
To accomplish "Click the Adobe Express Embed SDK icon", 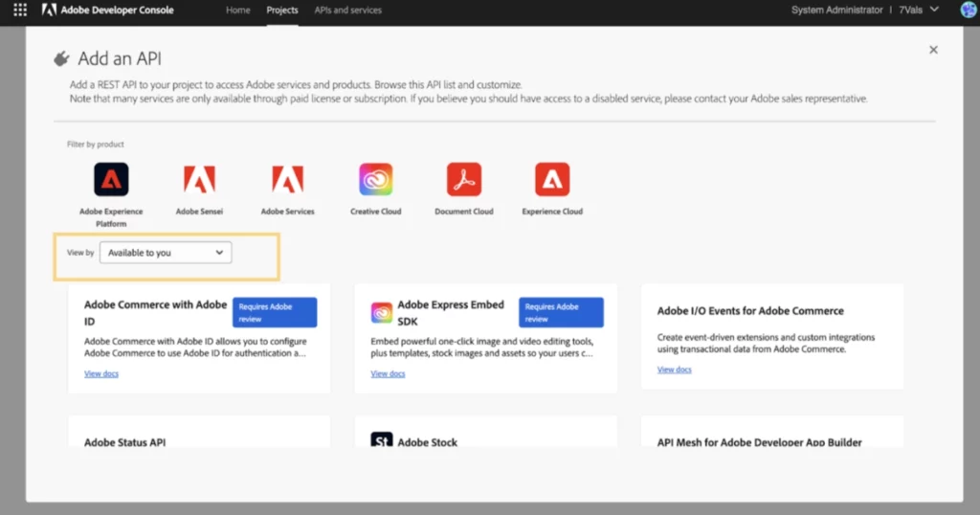I will 381,312.
